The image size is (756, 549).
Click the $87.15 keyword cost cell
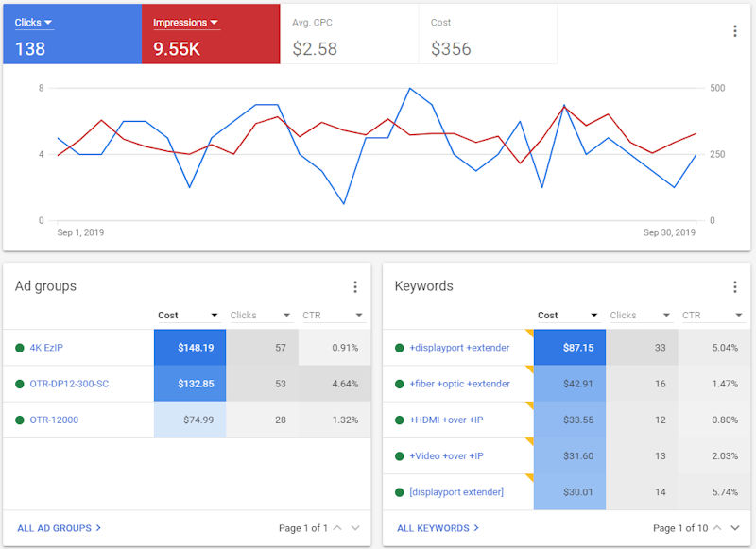point(570,348)
